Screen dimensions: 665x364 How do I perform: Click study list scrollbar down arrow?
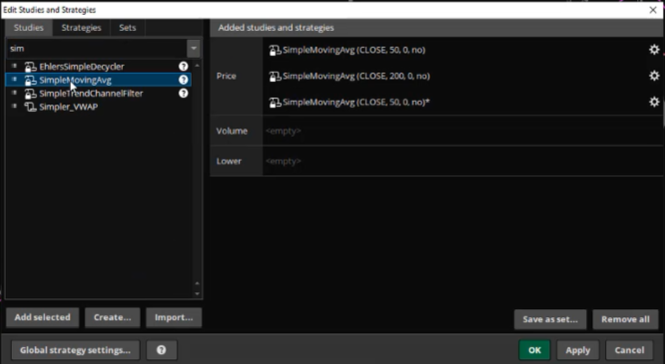[197, 294]
